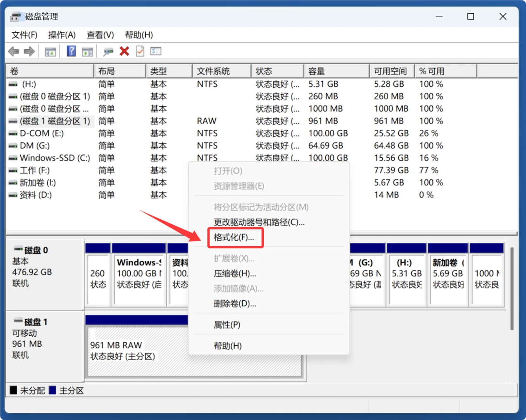This screenshot has height=420, width=526.
Task: Click the vertical scrollbar in the disk graphic pane
Action: pyautogui.click(x=512, y=288)
